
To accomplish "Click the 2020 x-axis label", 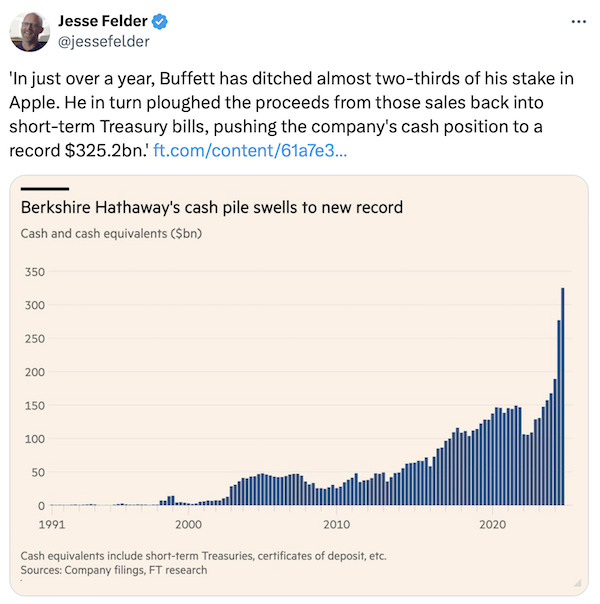I will tap(491, 524).
